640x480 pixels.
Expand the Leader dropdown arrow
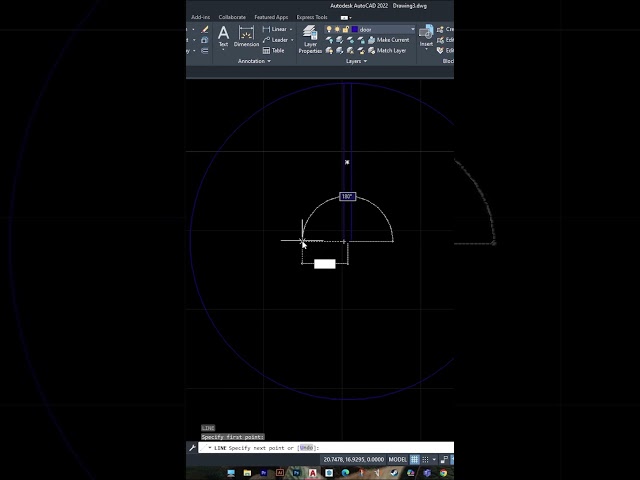[292, 40]
